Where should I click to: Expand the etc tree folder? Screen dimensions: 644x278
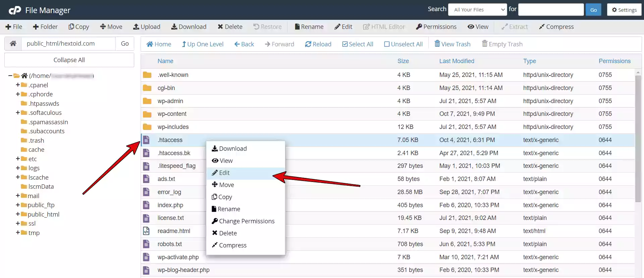(x=18, y=159)
